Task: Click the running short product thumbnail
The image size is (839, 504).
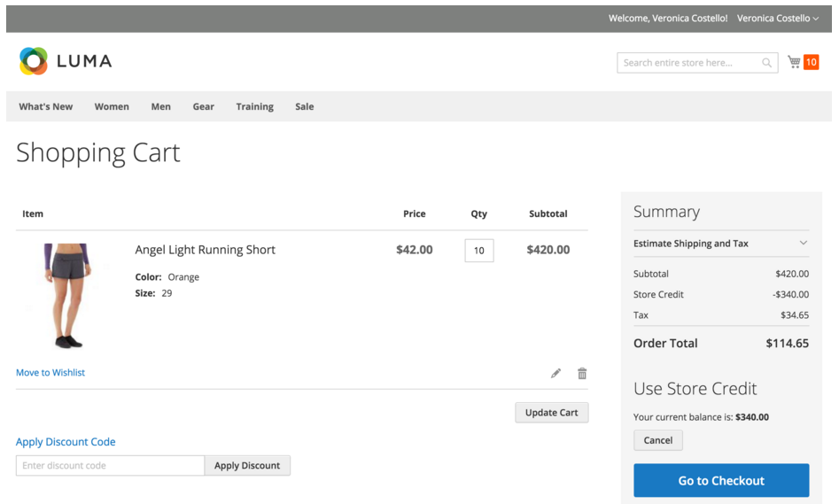Action: click(x=66, y=295)
